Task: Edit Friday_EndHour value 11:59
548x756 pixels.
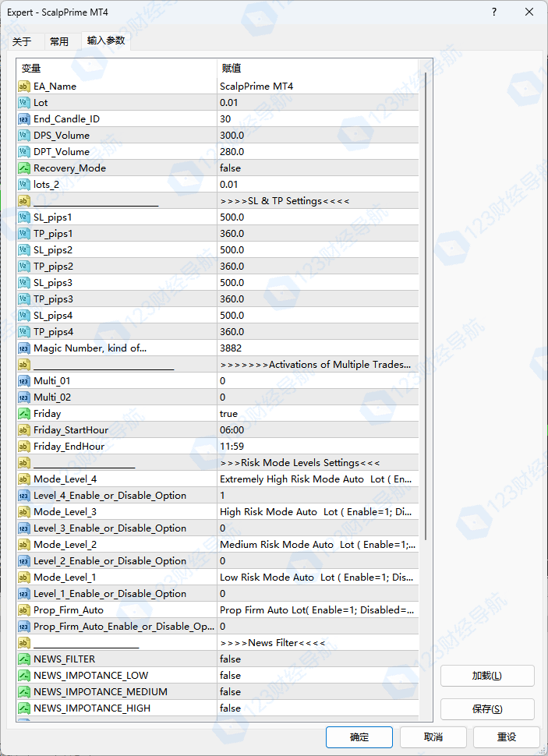Action: coord(317,447)
